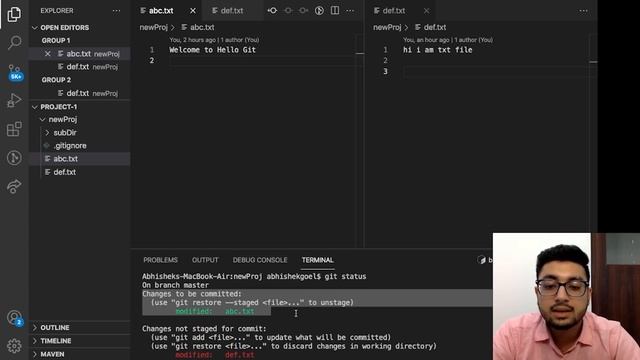Expand the TIMELINE section
Viewport: 640px width, 360px height.
point(55,341)
